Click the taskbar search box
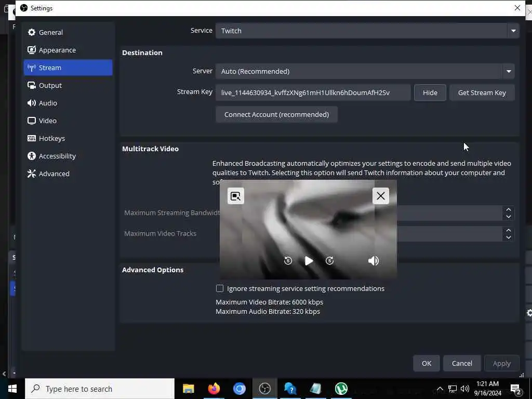532x399 pixels. [100, 389]
